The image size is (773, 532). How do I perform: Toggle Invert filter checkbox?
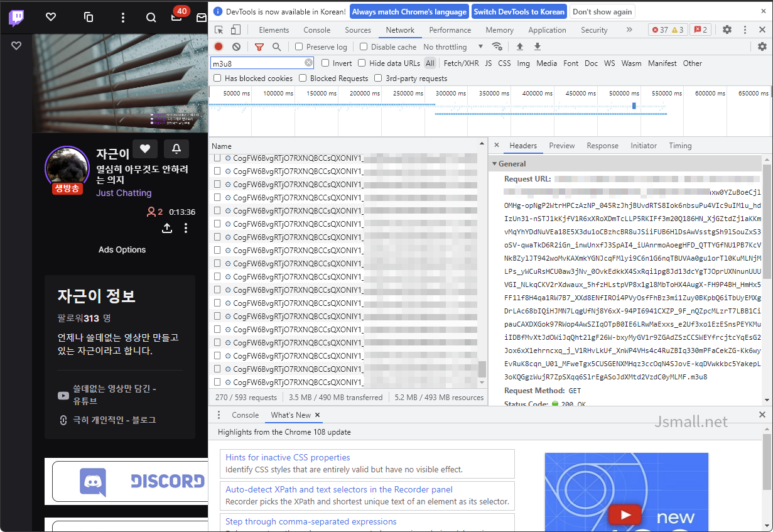click(x=325, y=63)
